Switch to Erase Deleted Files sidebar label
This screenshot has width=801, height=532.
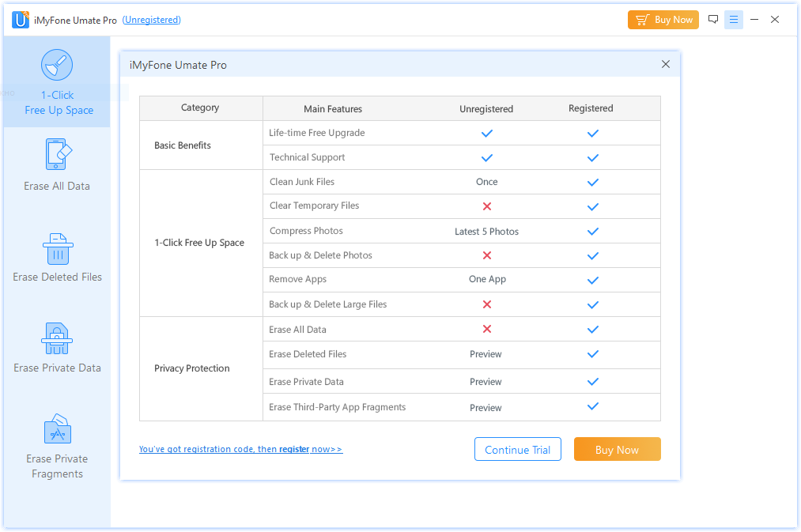pyautogui.click(x=57, y=277)
